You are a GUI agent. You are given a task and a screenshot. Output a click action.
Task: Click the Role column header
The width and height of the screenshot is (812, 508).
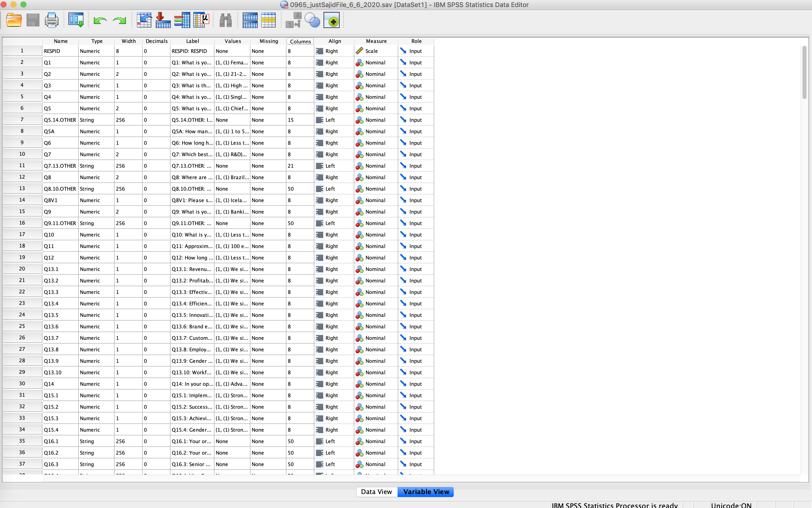pos(416,41)
